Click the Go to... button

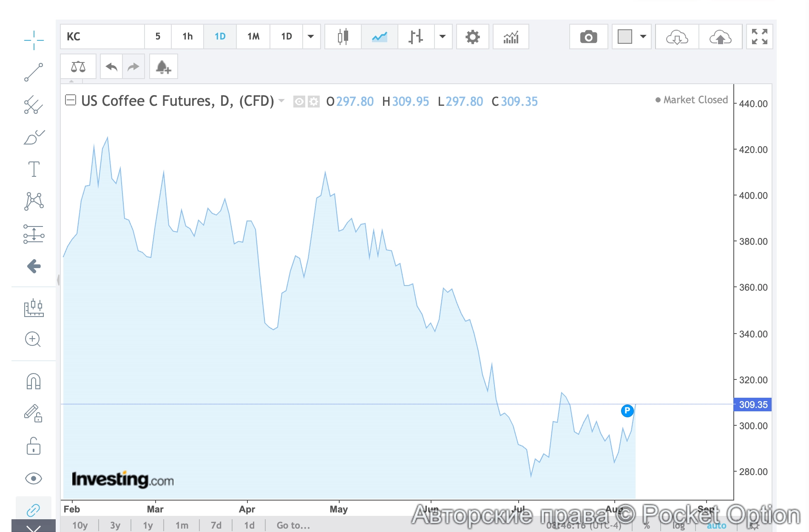coord(293,525)
